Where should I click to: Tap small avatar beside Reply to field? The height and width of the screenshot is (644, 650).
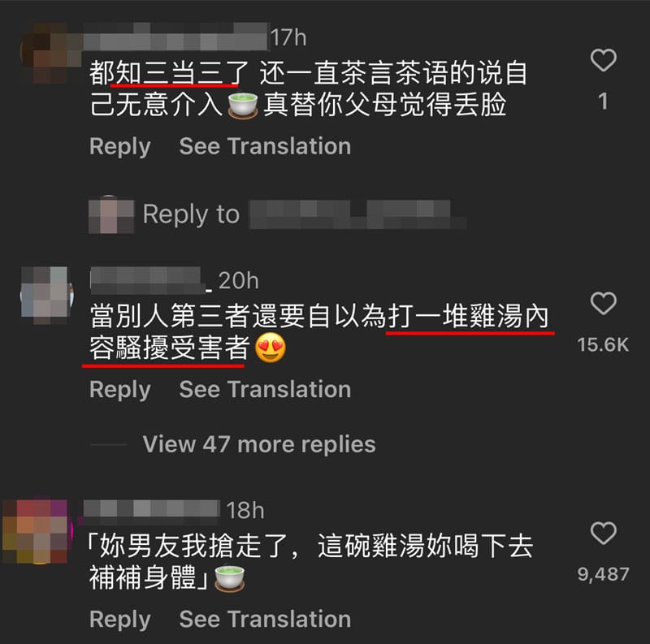click(111, 214)
